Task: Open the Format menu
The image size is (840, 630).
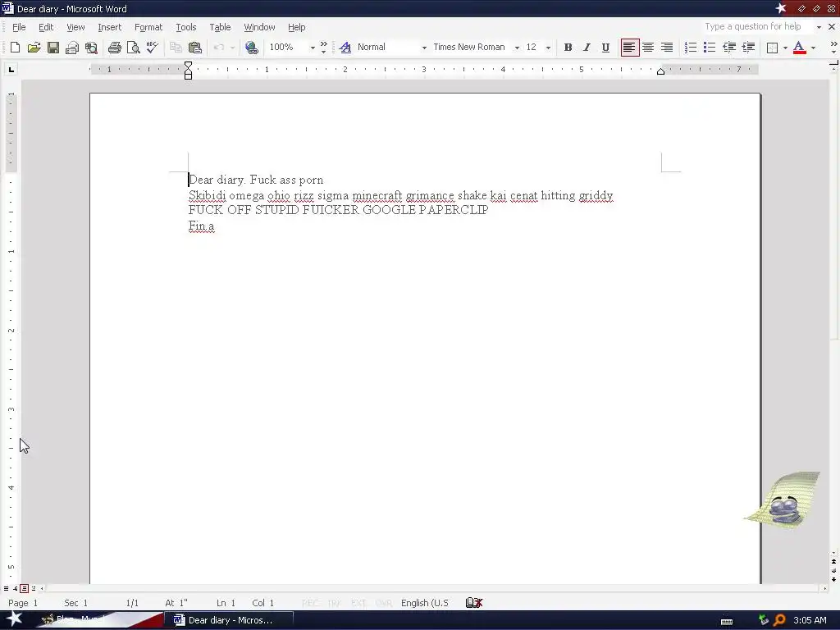Action: [x=148, y=27]
